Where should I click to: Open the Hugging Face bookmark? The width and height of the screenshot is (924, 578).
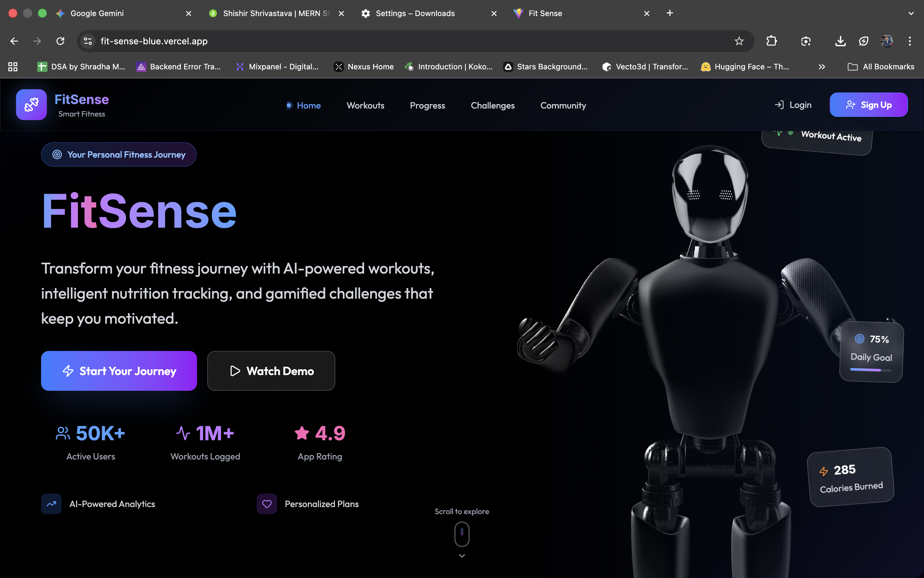pyautogui.click(x=745, y=66)
